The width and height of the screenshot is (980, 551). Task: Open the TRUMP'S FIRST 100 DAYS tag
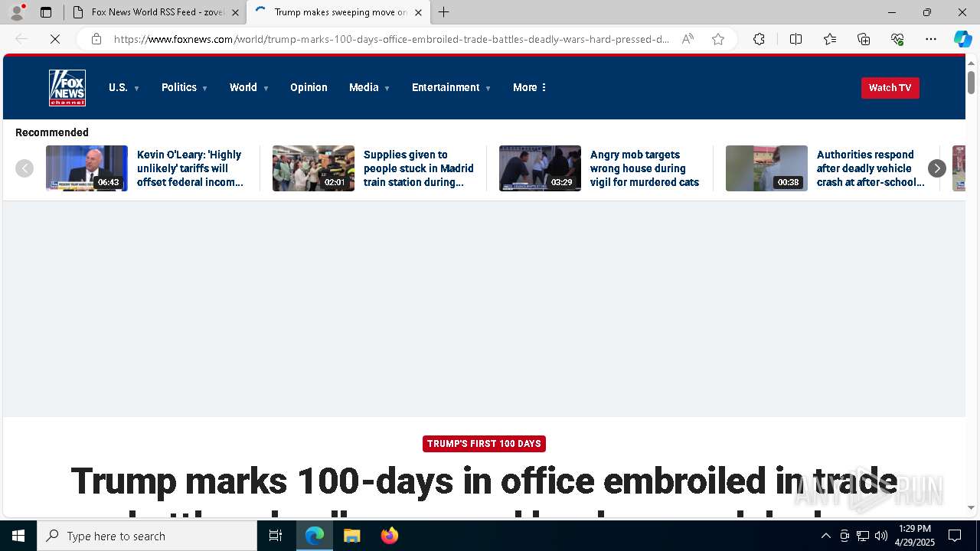coord(484,444)
